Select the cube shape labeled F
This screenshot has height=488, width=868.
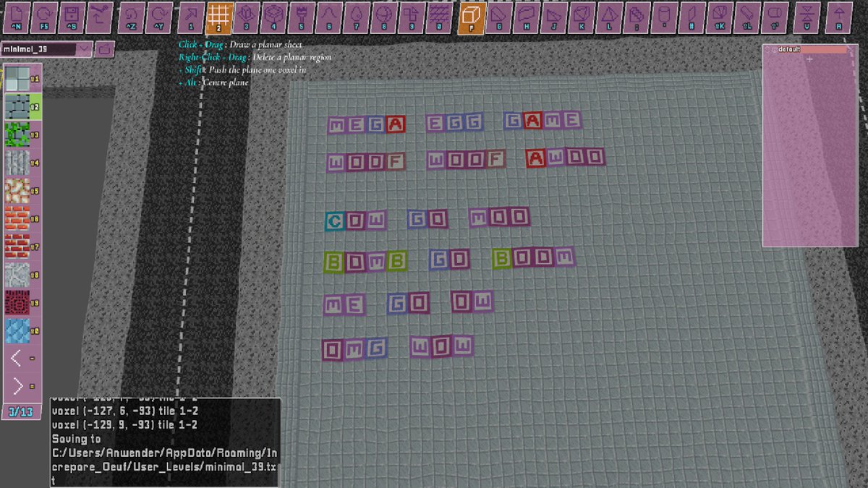click(x=471, y=17)
